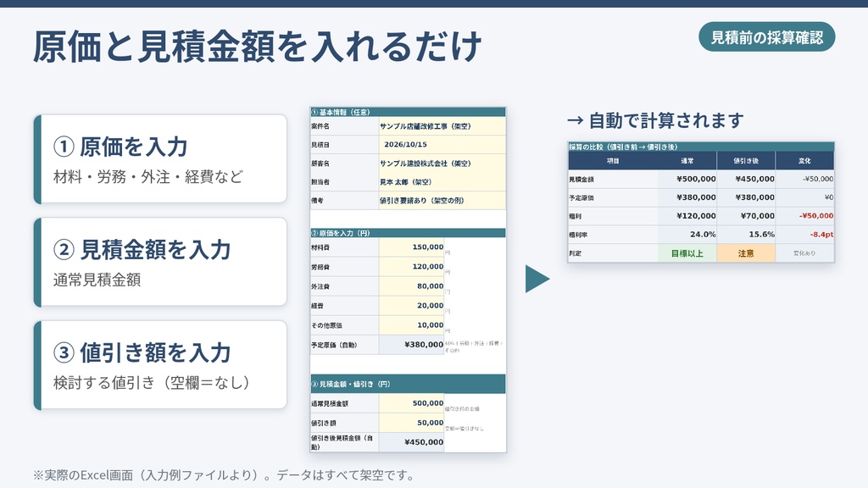Click -¥50,000 in the 見積金額 row
Viewport: 868px width, 488px height.
point(804,179)
